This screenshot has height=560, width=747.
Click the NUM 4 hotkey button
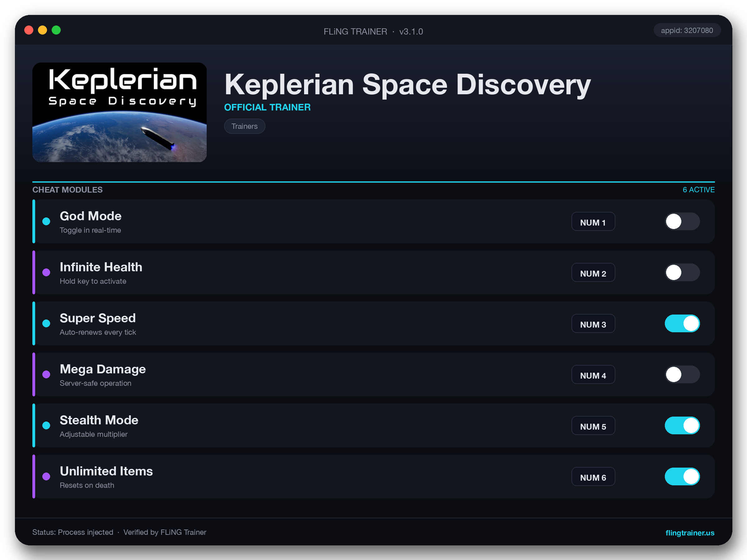point(593,374)
